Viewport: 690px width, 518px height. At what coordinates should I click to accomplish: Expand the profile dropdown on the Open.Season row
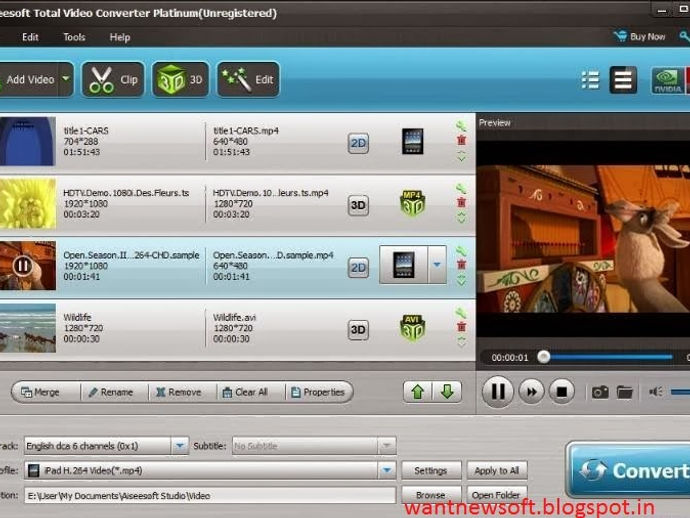pyautogui.click(x=437, y=265)
